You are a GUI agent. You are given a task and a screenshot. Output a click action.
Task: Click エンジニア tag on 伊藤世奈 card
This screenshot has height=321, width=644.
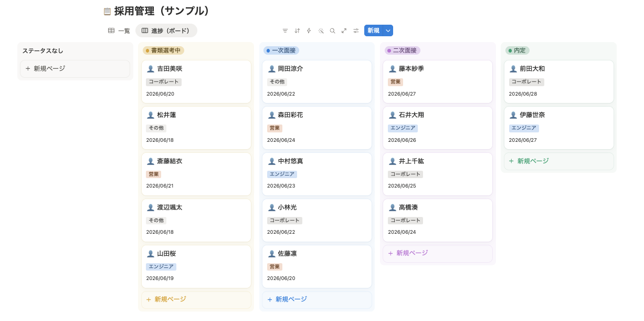(x=524, y=128)
